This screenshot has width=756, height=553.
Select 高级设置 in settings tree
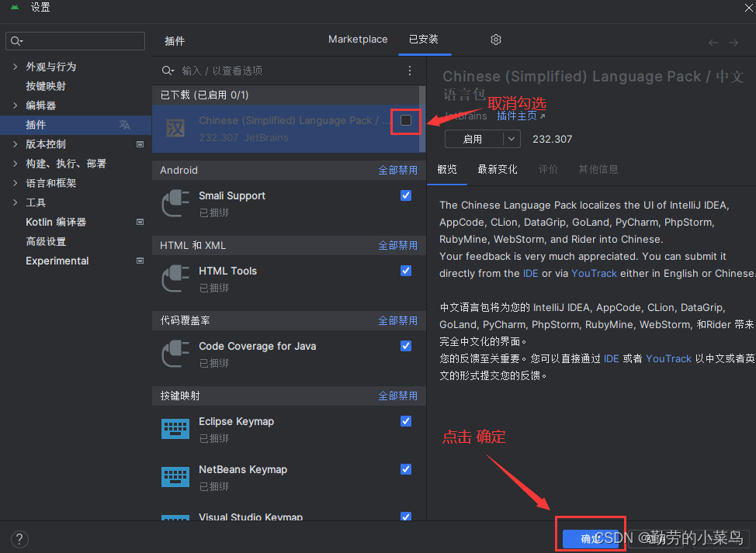[x=46, y=241]
